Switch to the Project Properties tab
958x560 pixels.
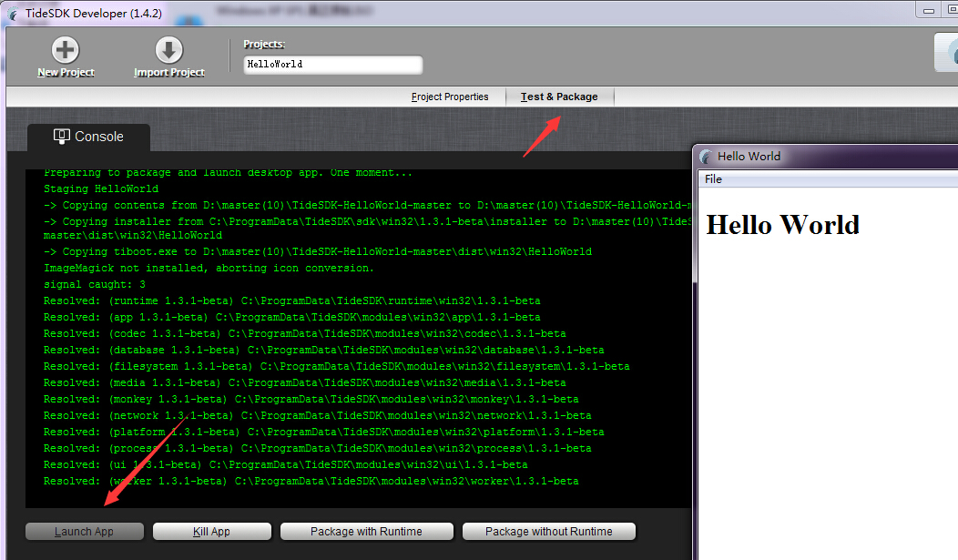click(450, 97)
